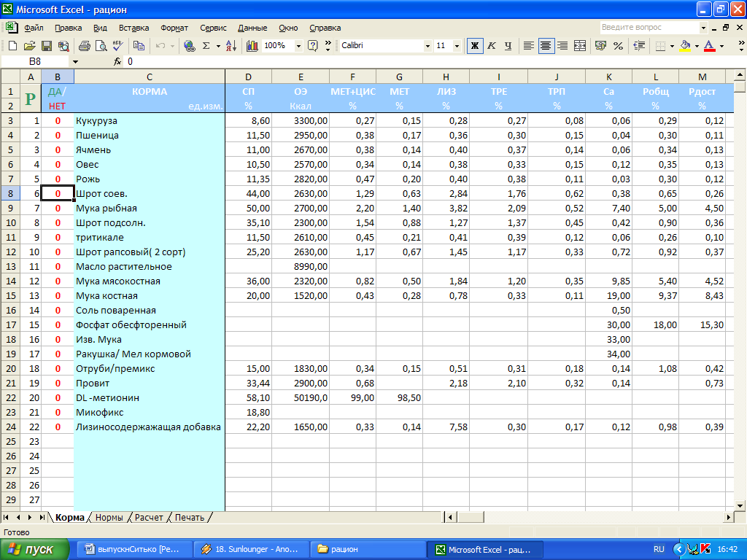
Task: Open the font size dropdown
Action: tap(457, 46)
